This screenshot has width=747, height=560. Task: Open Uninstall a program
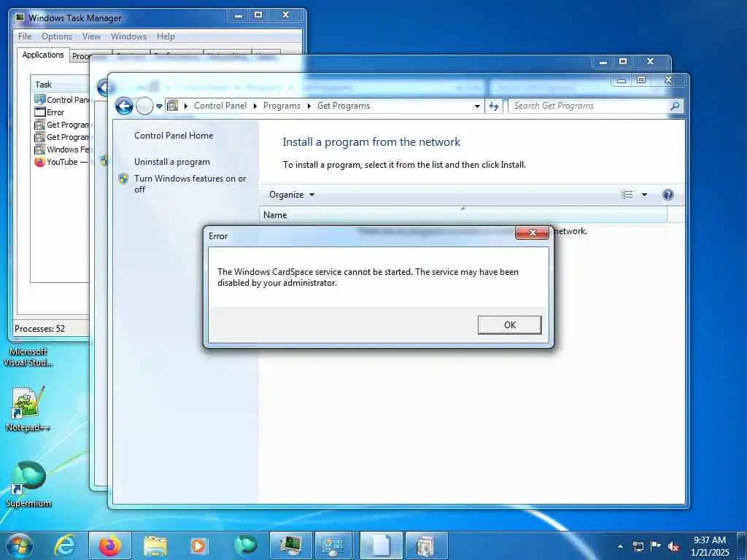(171, 162)
